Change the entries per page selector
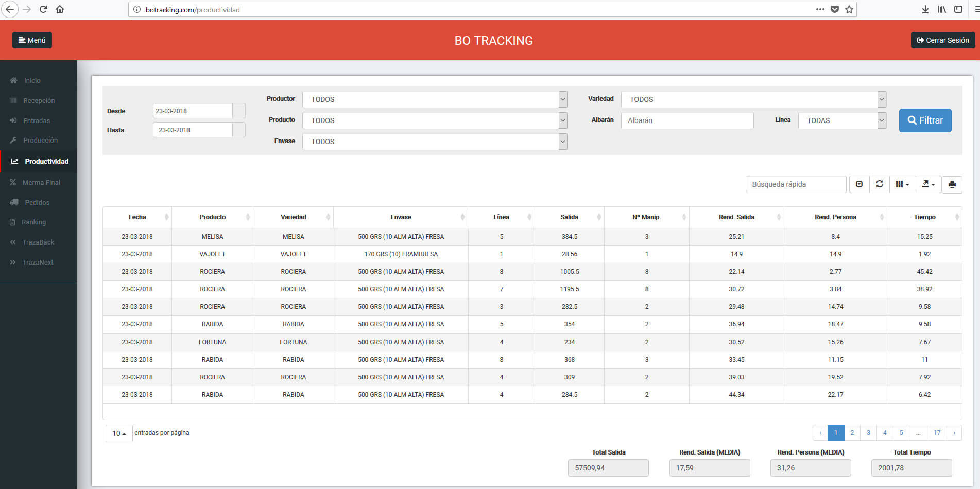980x489 pixels. 119,433
